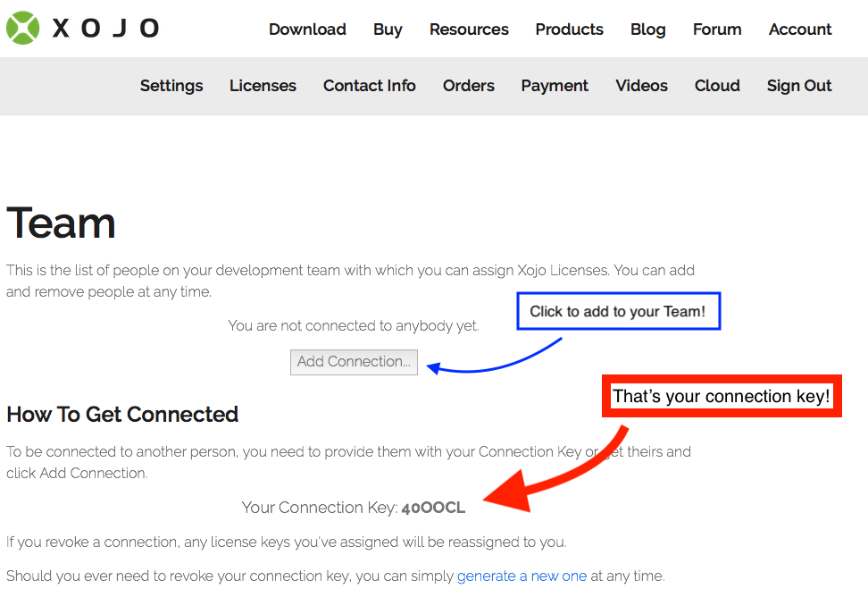Go to the Cloud tab
Image resolution: width=868 pixels, height=597 pixels.
click(x=716, y=86)
